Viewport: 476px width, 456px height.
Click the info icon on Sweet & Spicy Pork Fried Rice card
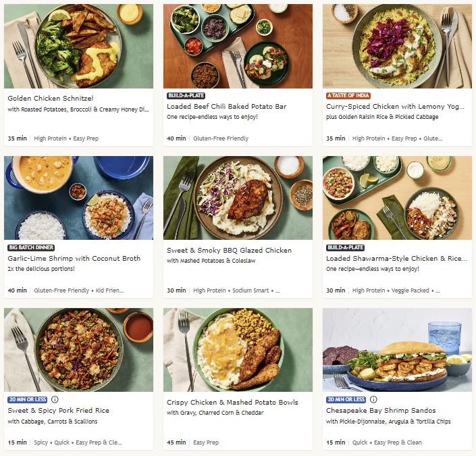pyautogui.click(x=55, y=400)
